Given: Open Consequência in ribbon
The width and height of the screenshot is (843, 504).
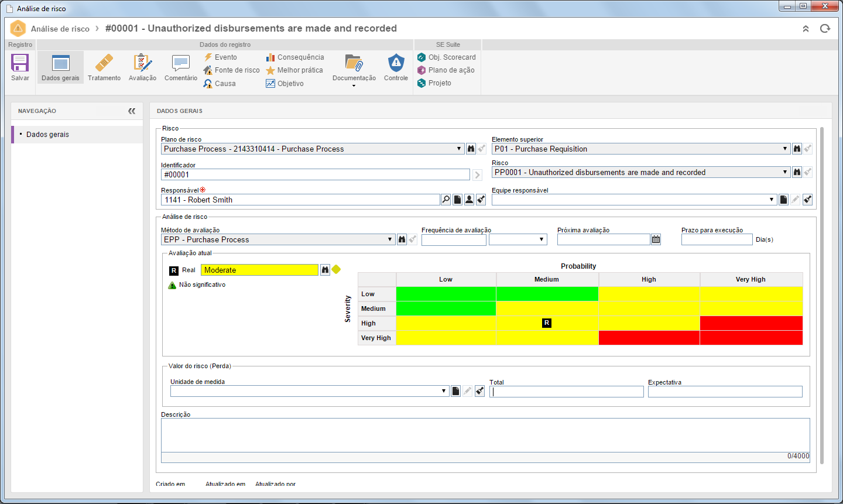Looking at the screenshot, I should coord(295,57).
